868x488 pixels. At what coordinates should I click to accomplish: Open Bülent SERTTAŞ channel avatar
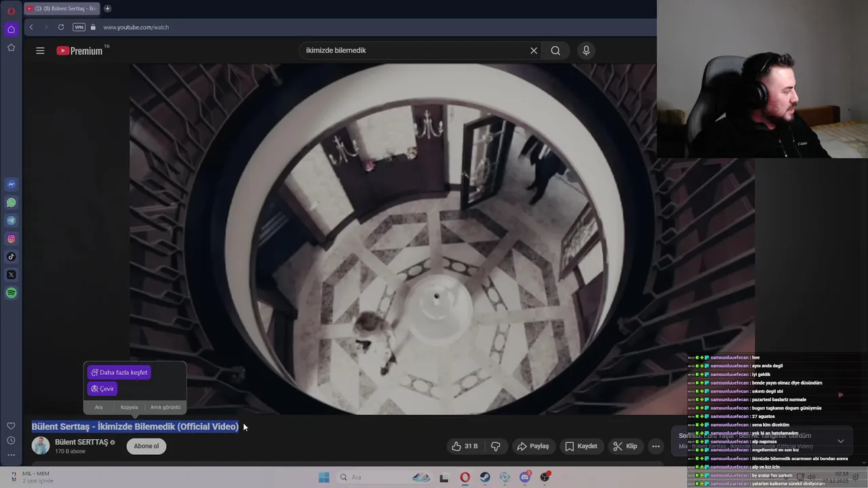point(41,445)
